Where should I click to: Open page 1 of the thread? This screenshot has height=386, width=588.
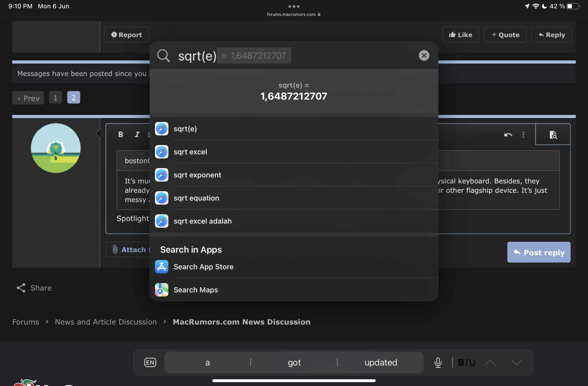(56, 98)
